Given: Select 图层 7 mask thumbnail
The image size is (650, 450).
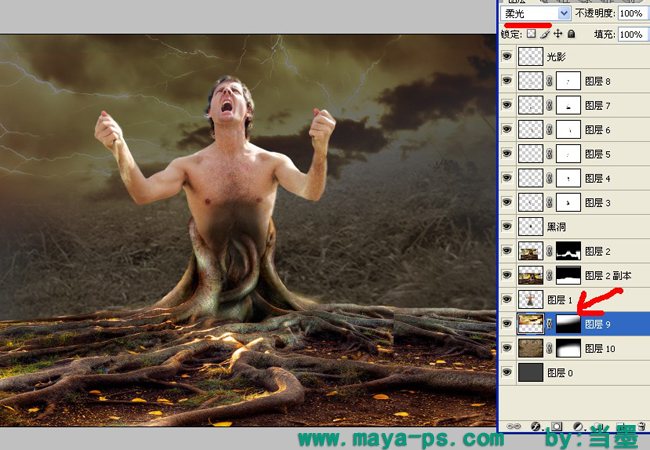Looking at the screenshot, I should coord(568,105).
